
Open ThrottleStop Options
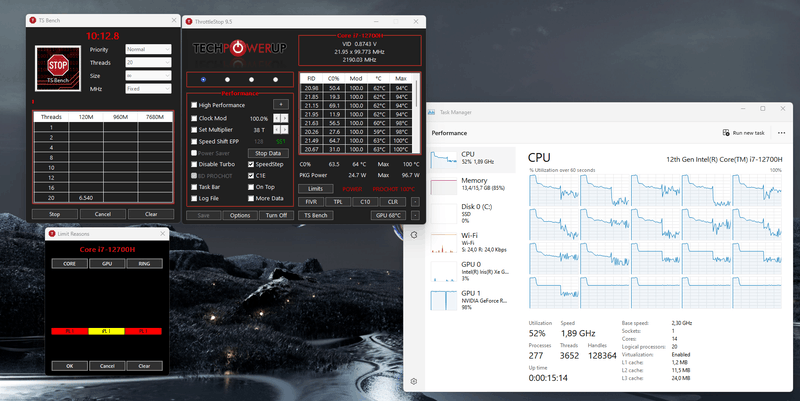[240, 215]
